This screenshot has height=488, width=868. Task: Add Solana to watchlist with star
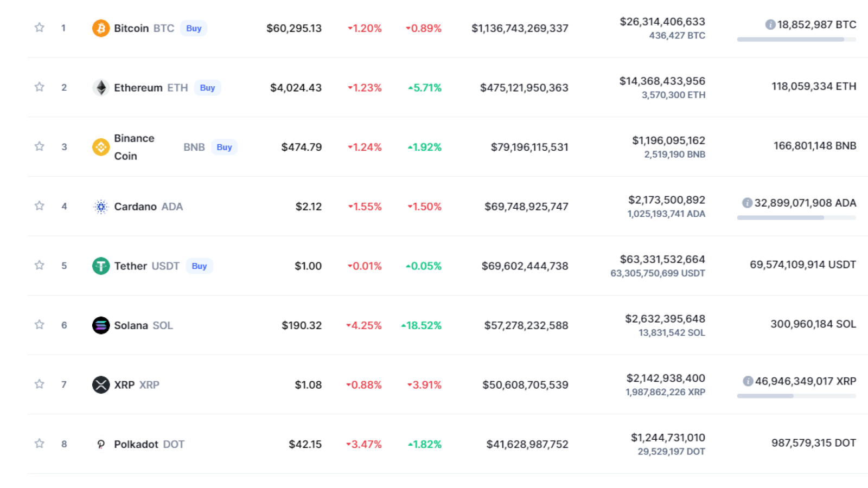(39, 325)
